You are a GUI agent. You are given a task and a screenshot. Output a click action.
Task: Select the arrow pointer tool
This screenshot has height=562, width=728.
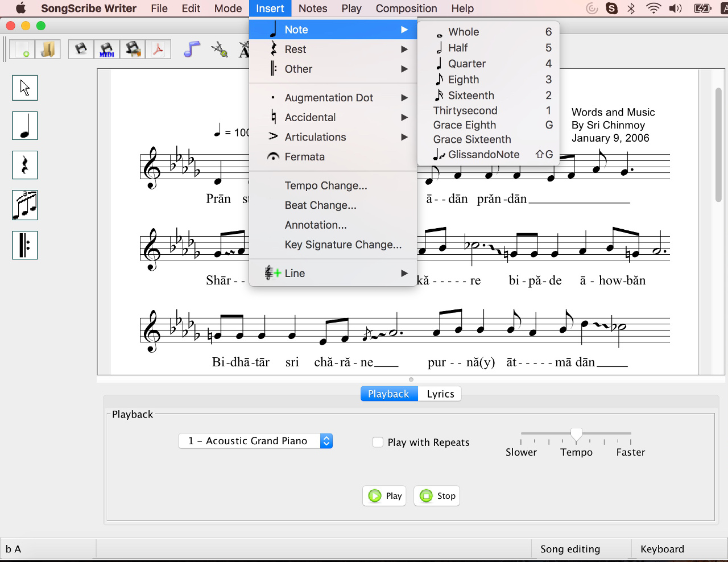[x=25, y=88]
